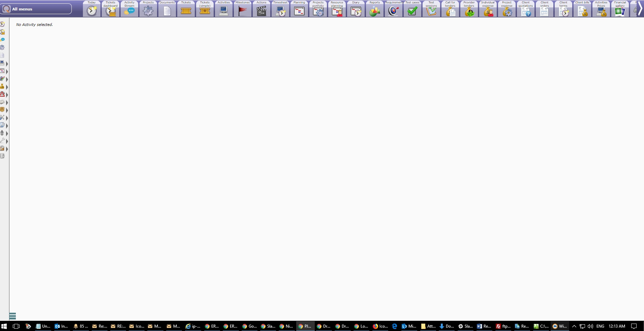644x331 pixels.
Task: Switch to the FileZilla taskbar window
Action: tap(503, 326)
